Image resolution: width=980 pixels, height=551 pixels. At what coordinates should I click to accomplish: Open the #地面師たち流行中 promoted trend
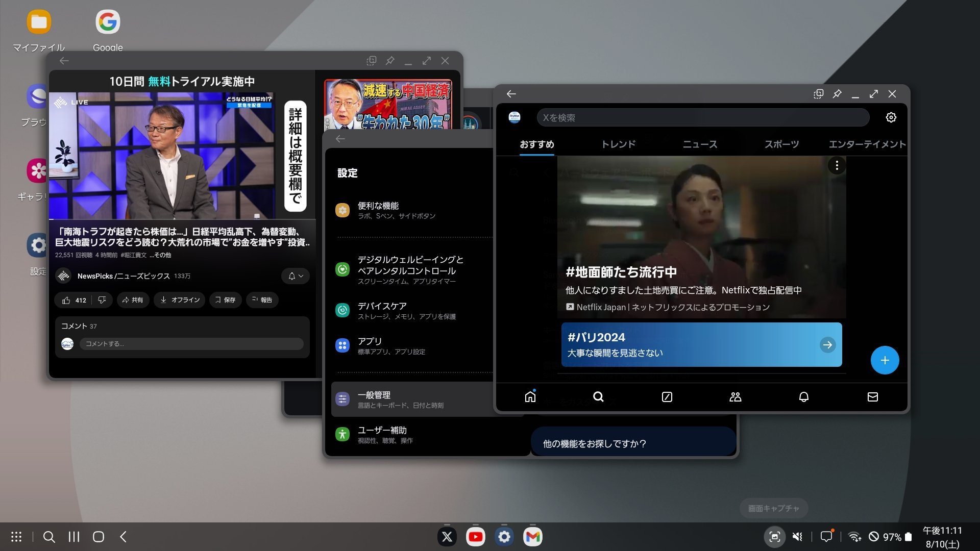(x=702, y=237)
